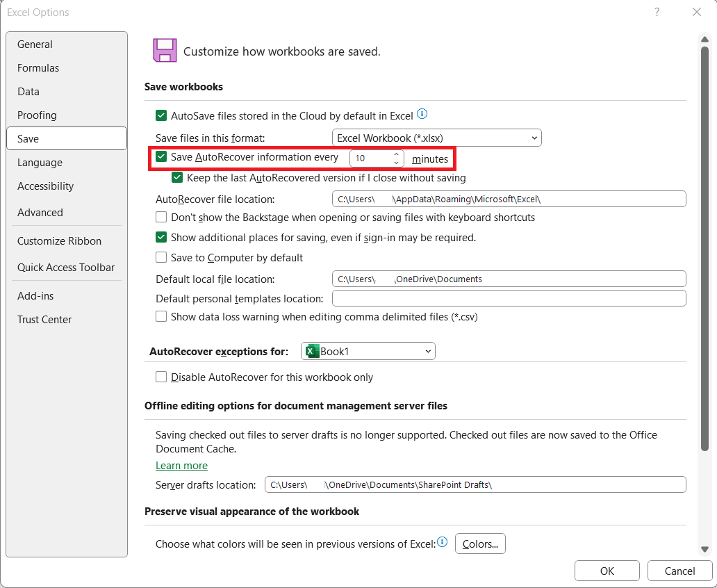
Task: Toggle Keep the last AutoRecovered version
Action: pyautogui.click(x=177, y=177)
